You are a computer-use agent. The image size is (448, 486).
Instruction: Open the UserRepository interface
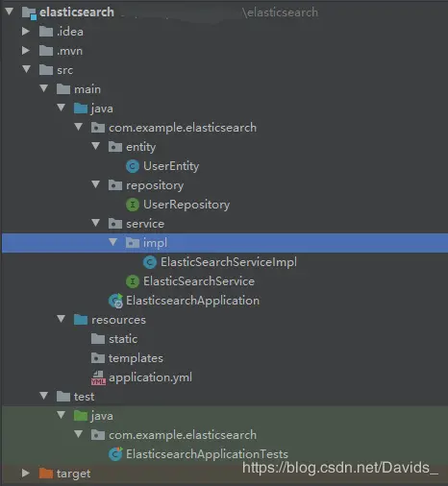[187, 205]
